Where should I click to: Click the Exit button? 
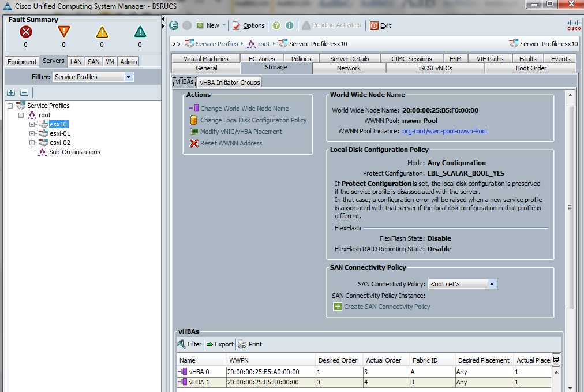pyautogui.click(x=380, y=25)
